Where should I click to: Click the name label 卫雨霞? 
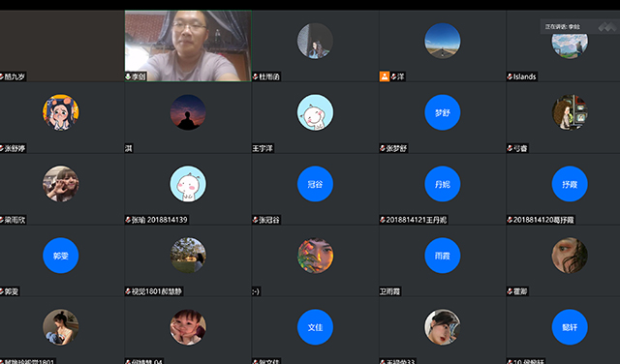[389, 291]
